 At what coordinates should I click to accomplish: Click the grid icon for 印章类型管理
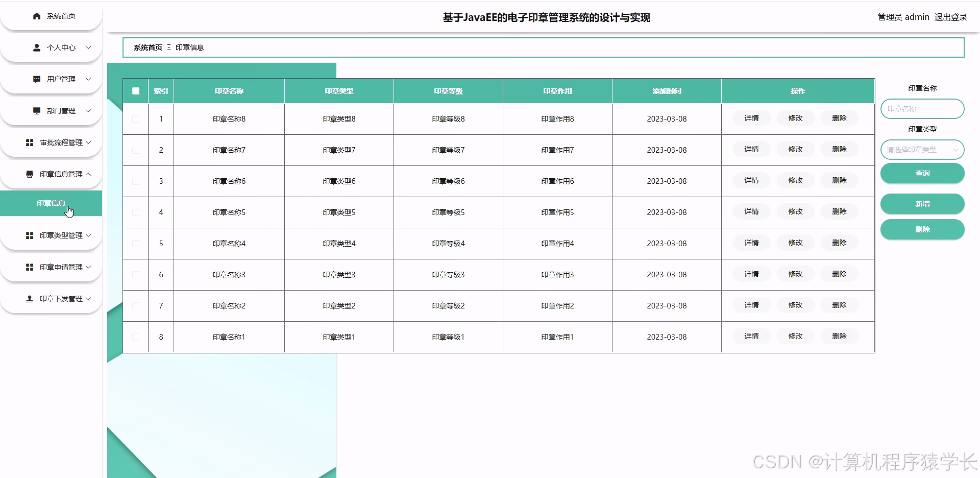point(29,235)
